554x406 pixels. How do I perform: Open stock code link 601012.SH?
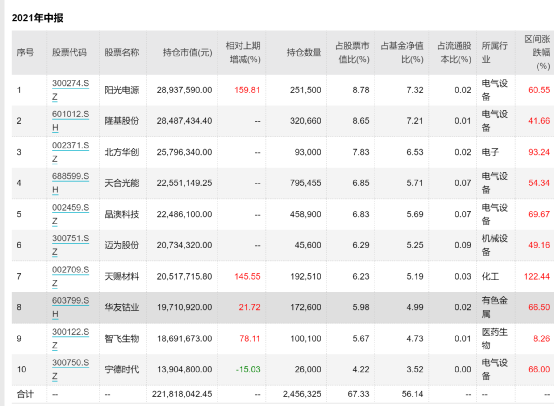[x=71, y=121]
